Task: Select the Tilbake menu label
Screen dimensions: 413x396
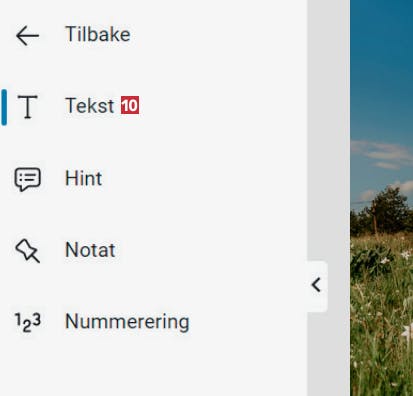Action: pyautogui.click(x=98, y=34)
